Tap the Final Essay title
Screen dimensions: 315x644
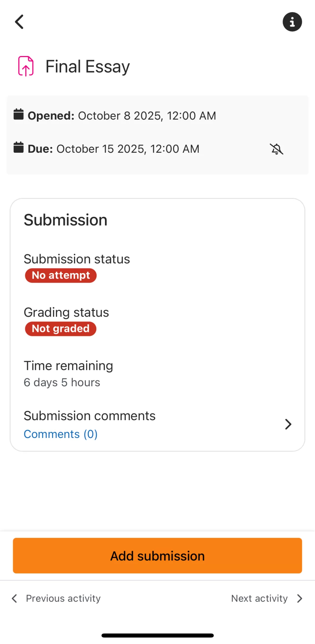88,66
